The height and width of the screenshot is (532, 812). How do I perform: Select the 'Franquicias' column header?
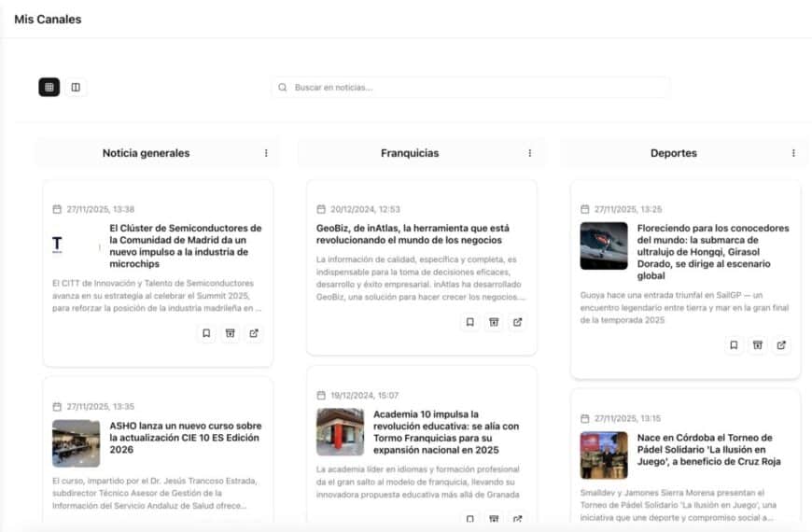(410, 153)
